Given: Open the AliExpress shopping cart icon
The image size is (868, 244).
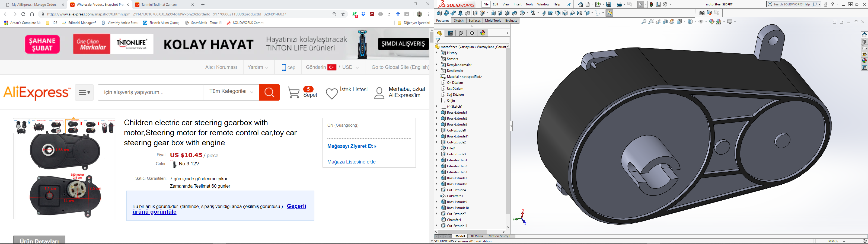Looking at the screenshot, I should coord(294,93).
